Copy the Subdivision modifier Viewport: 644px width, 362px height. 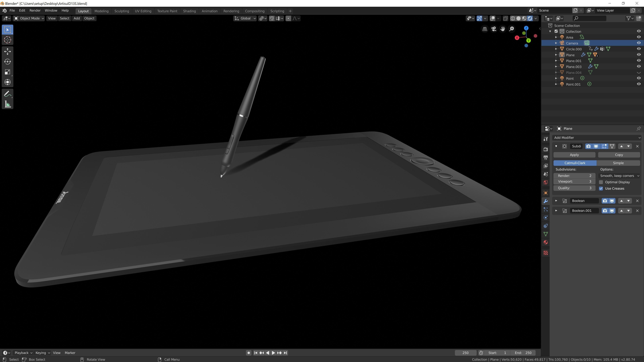619,155
